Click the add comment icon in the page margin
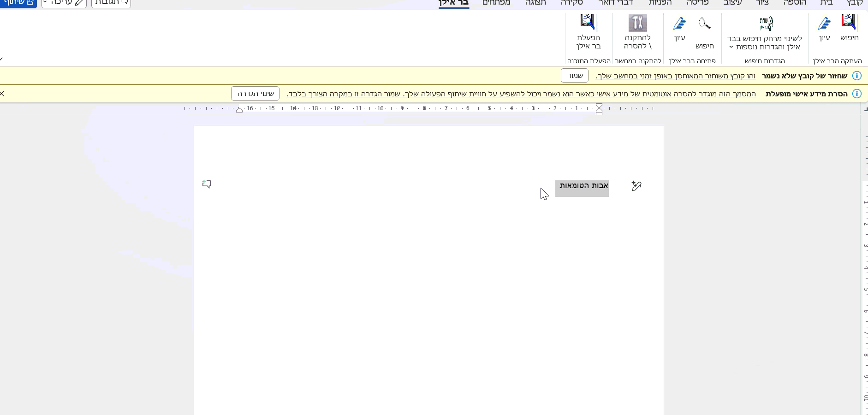 tap(207, 184)
